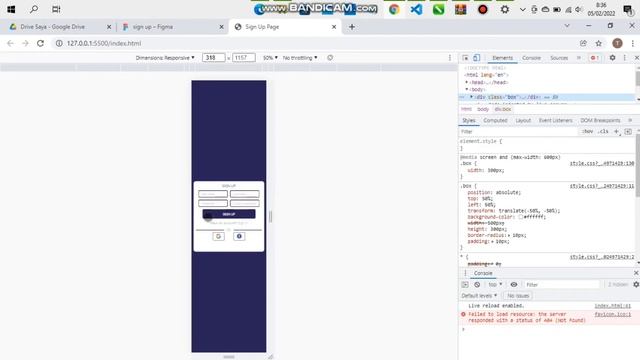640x360 pixels.
Task: Click the rotate device icon
Action: click(x=330, y=58)
